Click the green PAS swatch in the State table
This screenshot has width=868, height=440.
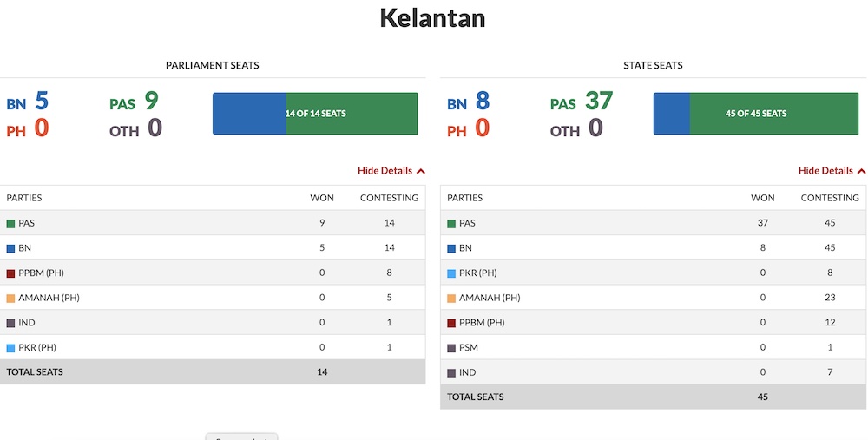pos(451,224)
